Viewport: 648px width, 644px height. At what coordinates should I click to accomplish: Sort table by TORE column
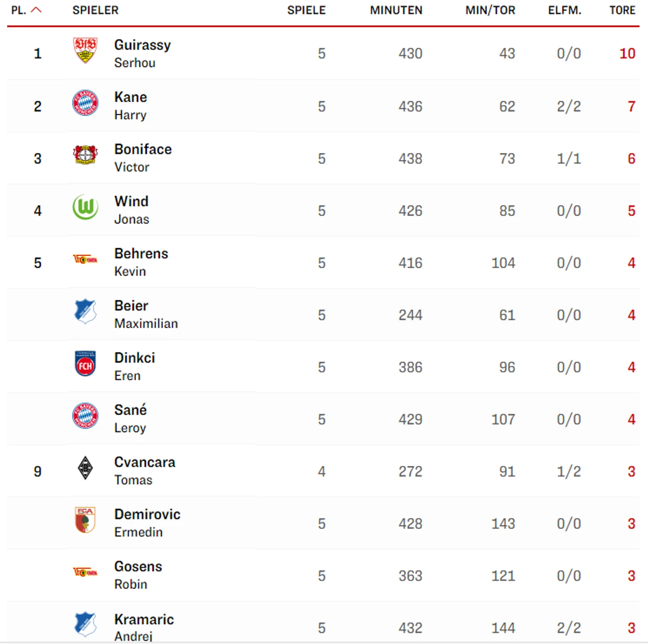pos(622,10)
